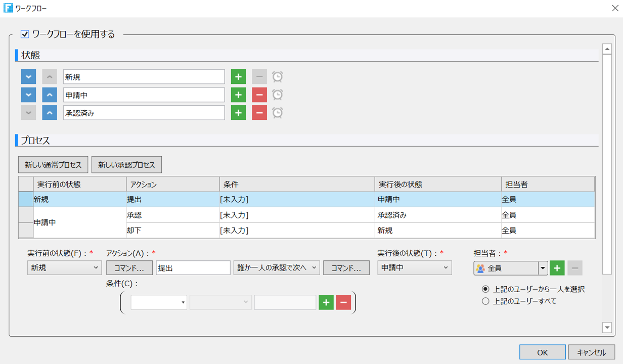Open the timer settings for 新規 state
Viewport: 623px width, 364px height.
pos(277,77)
